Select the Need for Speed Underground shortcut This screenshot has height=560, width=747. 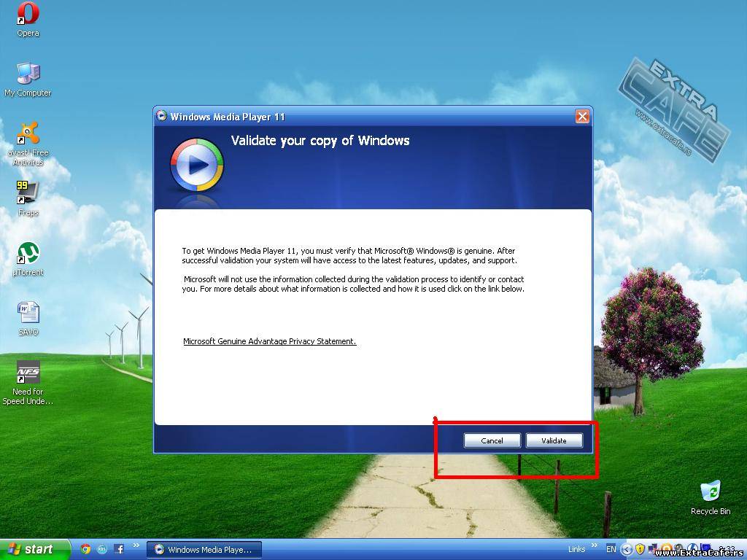coord(28,382)
